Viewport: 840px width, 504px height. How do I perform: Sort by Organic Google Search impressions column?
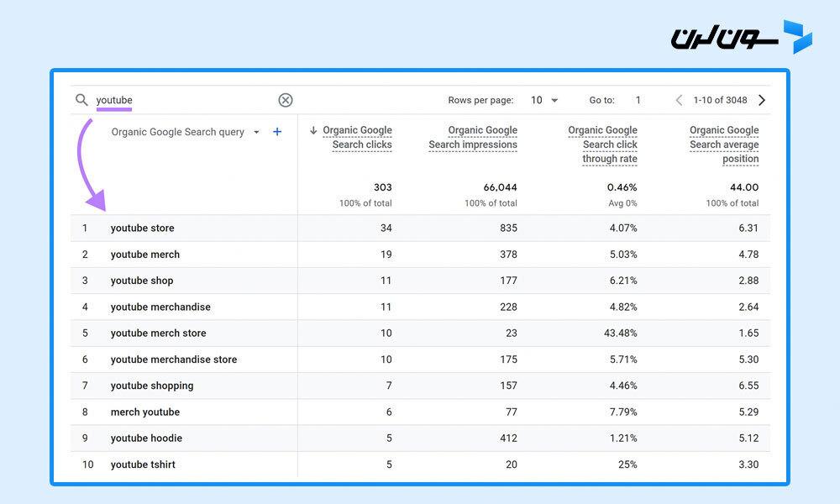point(473,137)
